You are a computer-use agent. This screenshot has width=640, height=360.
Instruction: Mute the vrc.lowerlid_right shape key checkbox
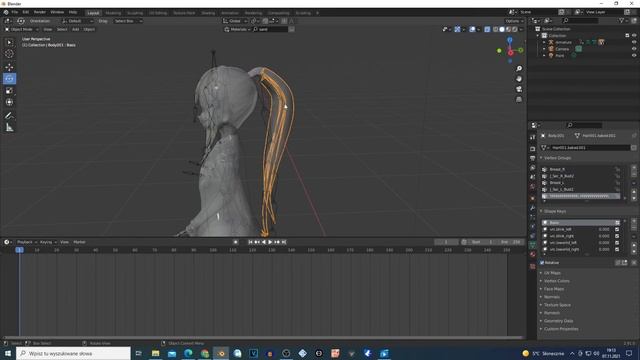pos(617,249)
